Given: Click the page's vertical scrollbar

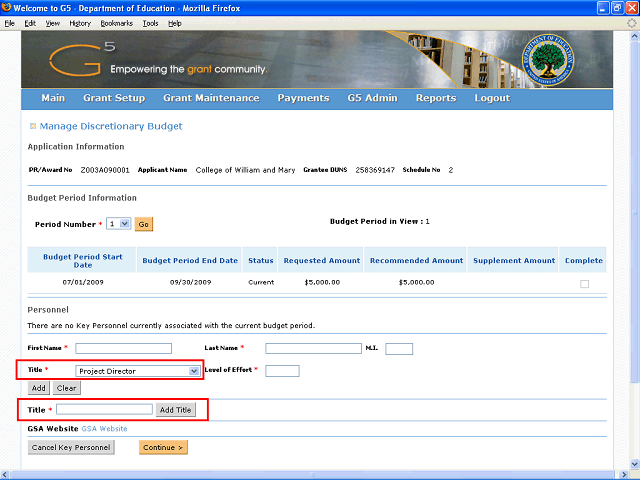Looking at the screenshot, I should [x=633, y=250].
